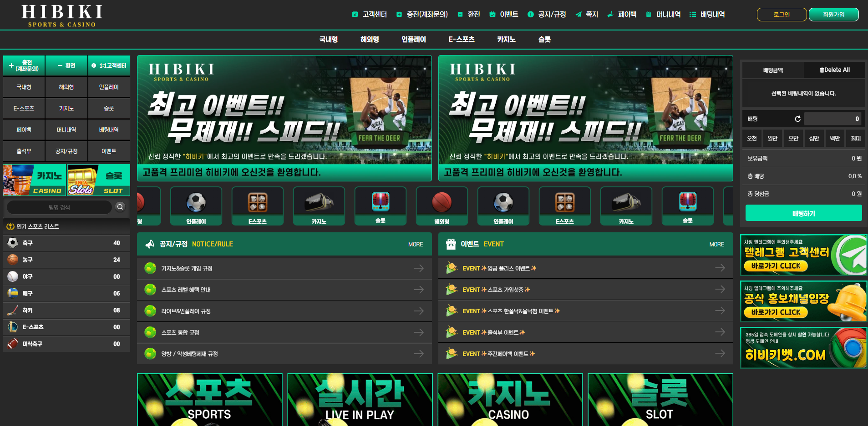Click the hockey stick icon in sports list
Image resolution: width=868 pixels, height=426 pixels.
(13, 310)
